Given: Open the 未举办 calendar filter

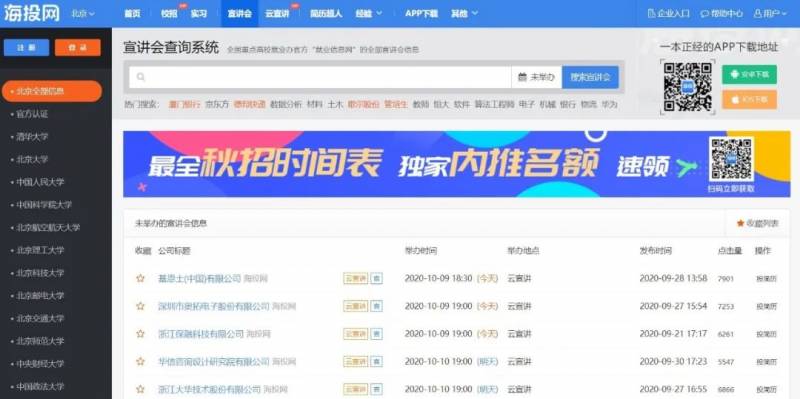Looking at the screenshot, I should (x=536, y=77).
